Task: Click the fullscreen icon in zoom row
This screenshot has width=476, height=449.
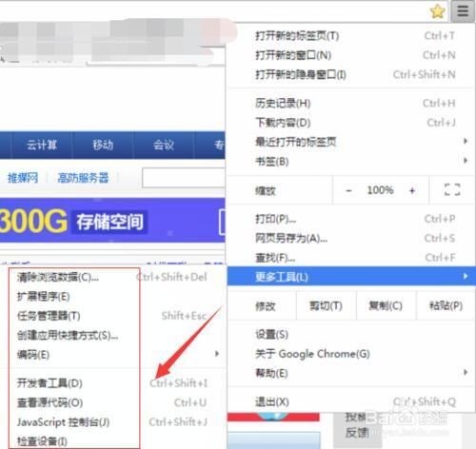Action: 452,189
